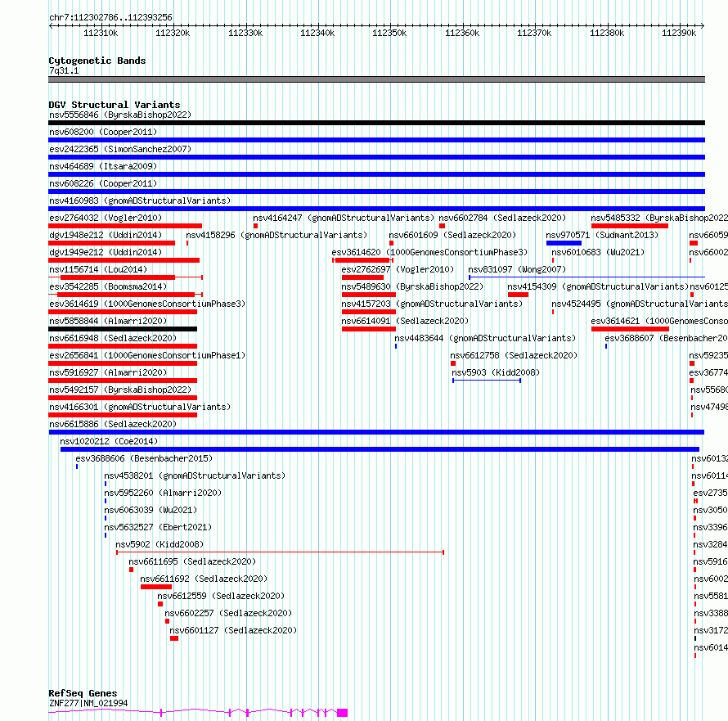Image resolution: width=728 pixels, height=721 pixels.
Task: Click nsv4524495 gnomAD variant label
Action: (640, 304)
